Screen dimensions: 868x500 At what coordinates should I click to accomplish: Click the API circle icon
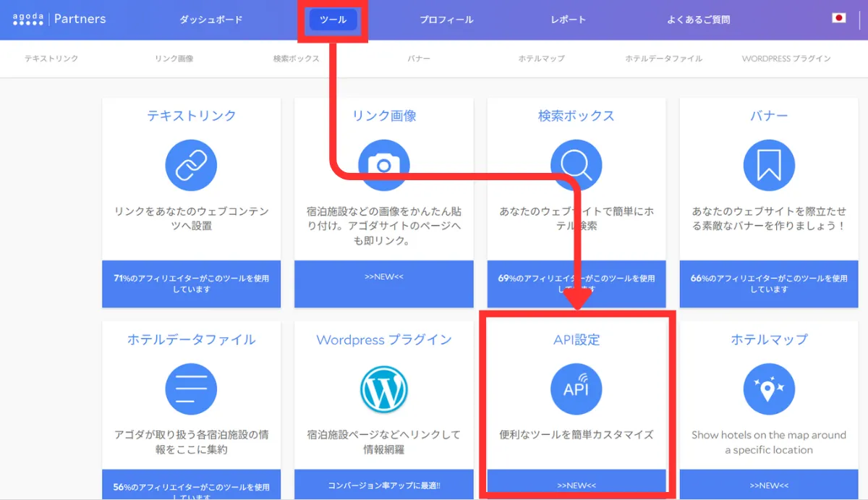click(x=576, y=389)
